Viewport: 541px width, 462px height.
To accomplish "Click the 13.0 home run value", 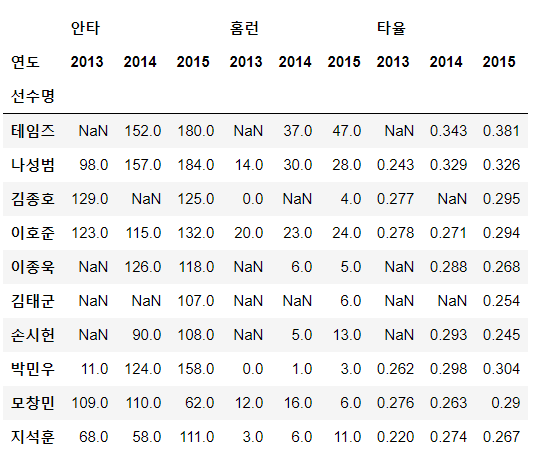I will [347, 335].
